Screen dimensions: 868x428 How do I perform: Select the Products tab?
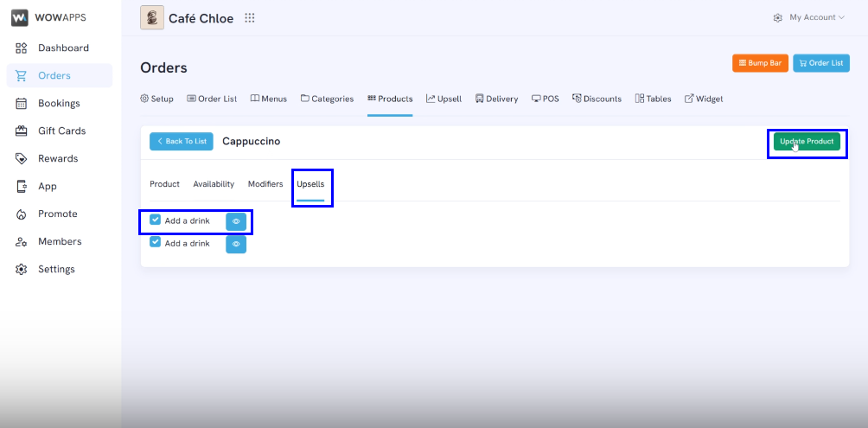(390, 99)
